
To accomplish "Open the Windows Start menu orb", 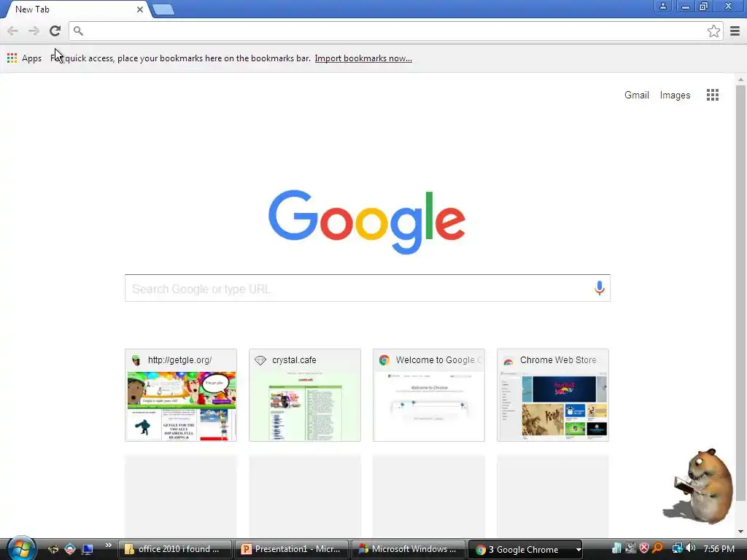I will click(21, 548).
